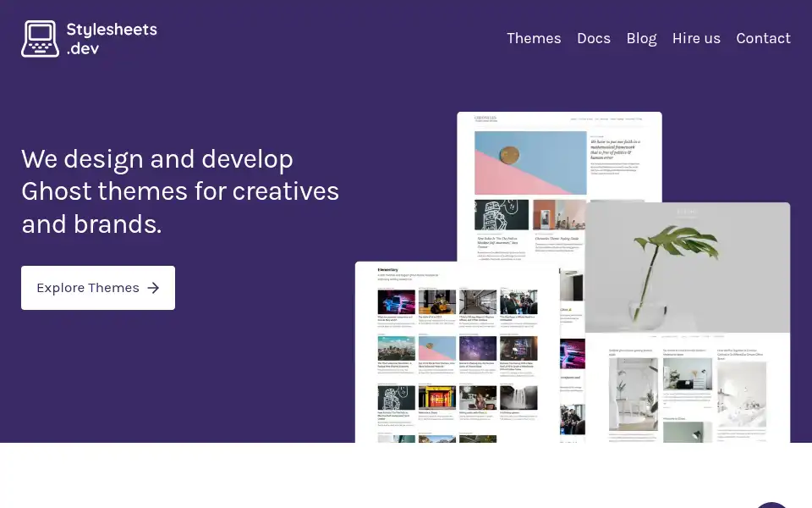This screenshot has width=812, height=508.
Task: Open the Themes menu item
Action: (534, 38)
